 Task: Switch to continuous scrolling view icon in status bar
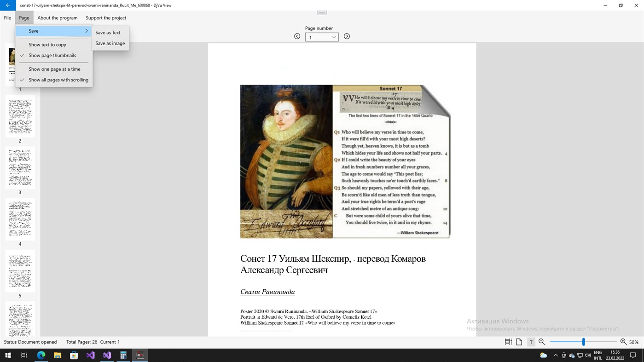(508, 342)
